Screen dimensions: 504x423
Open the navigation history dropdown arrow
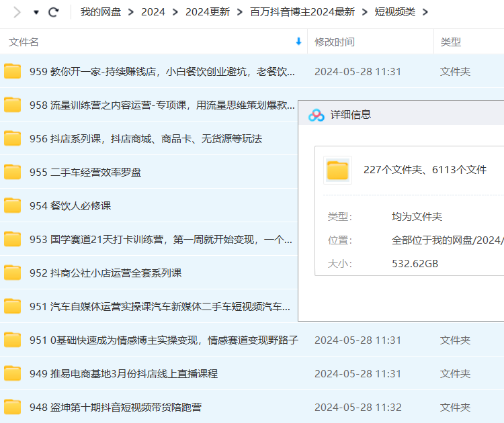[36, 12]
